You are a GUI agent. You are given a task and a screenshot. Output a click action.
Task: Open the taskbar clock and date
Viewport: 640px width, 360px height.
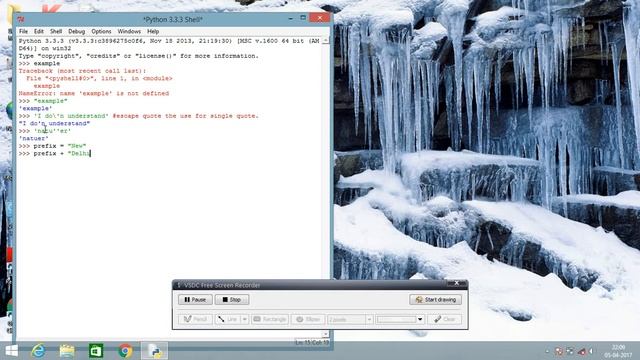point(618,351)
